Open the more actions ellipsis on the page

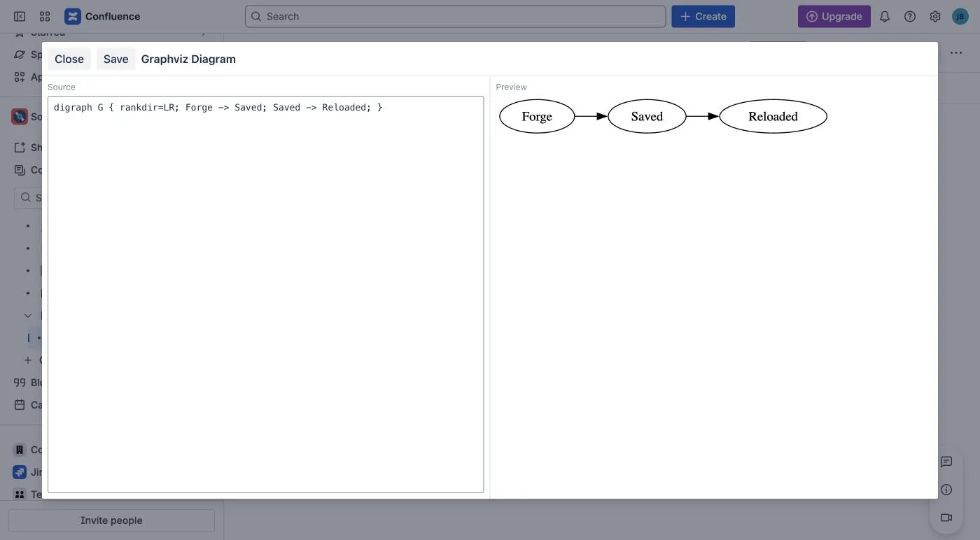point(956,52)
